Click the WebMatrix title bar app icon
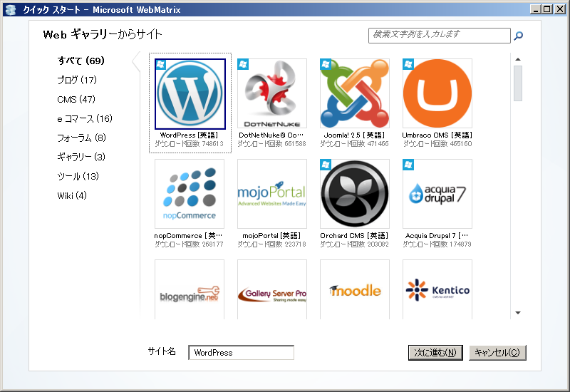The height and width of the screenshot is (392, 570). click(11, 9)
